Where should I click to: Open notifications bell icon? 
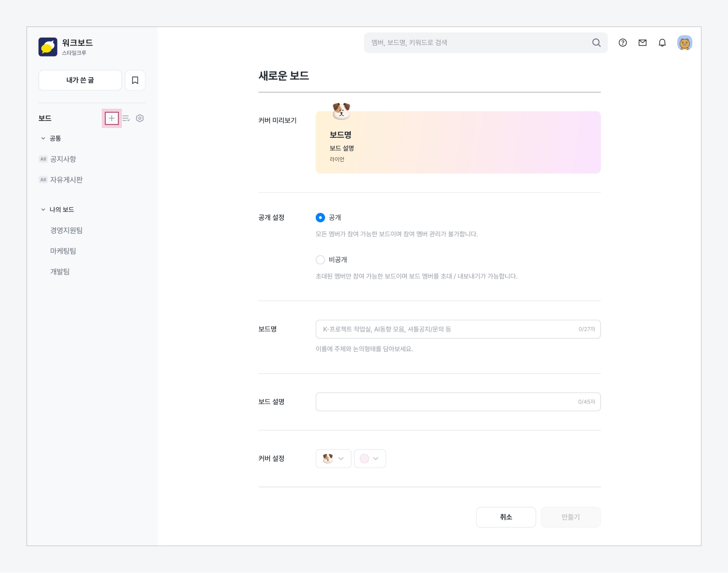pyautogui.click(x=662, y=43)
